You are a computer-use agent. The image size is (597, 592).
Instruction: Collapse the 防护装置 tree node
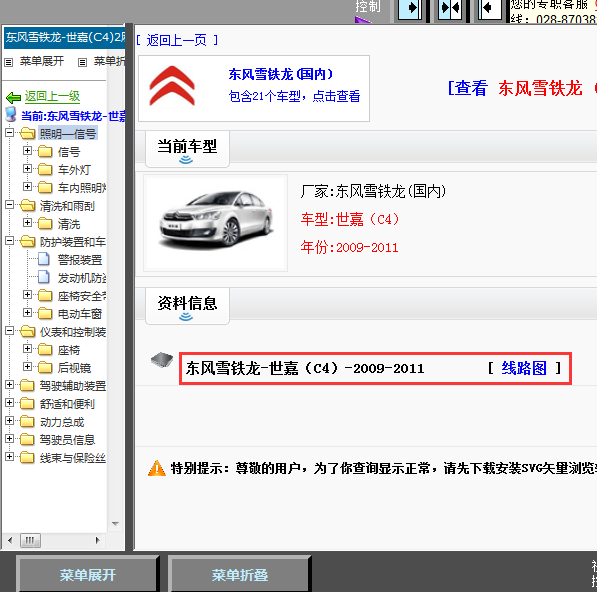pos(10,241)
